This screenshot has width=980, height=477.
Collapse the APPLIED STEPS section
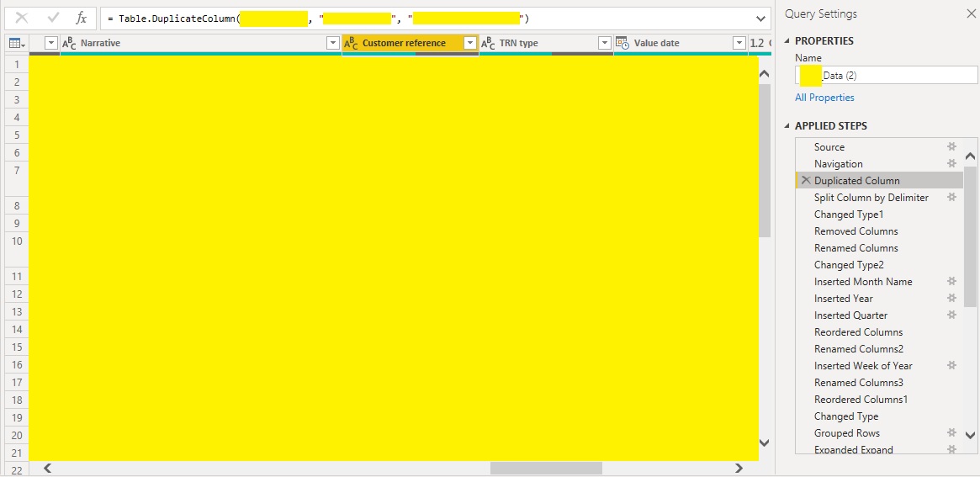pos(787,126)
